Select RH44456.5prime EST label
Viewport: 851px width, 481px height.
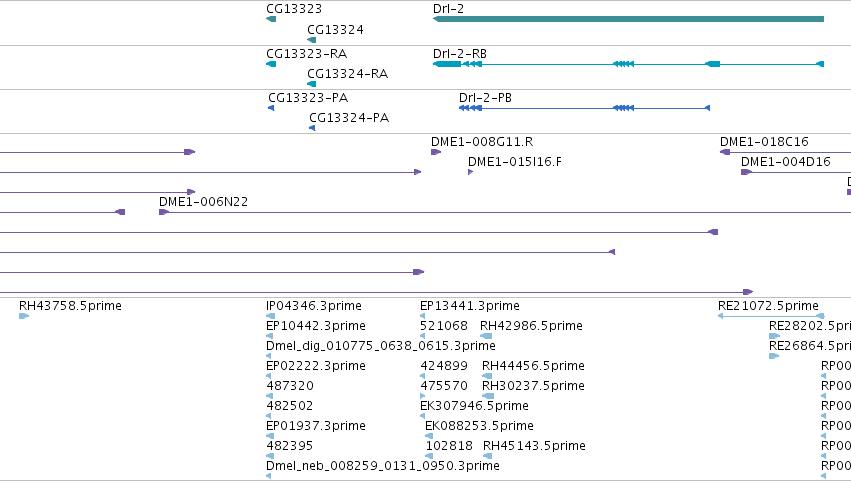point(533,366)
